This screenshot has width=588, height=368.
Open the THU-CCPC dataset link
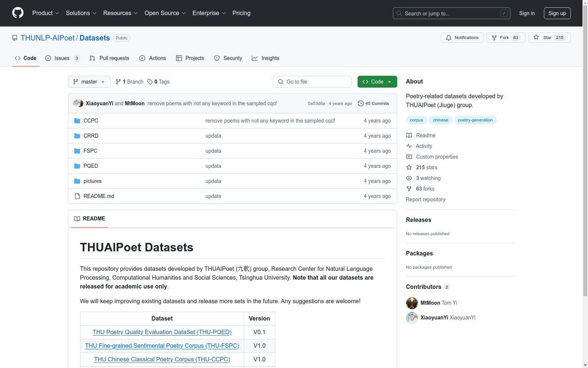point(162,359)
